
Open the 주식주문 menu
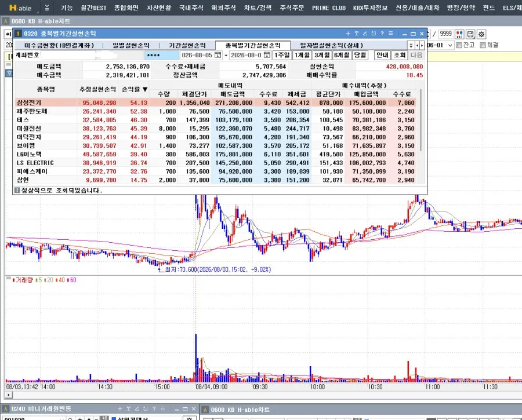[x=292, y=8]
